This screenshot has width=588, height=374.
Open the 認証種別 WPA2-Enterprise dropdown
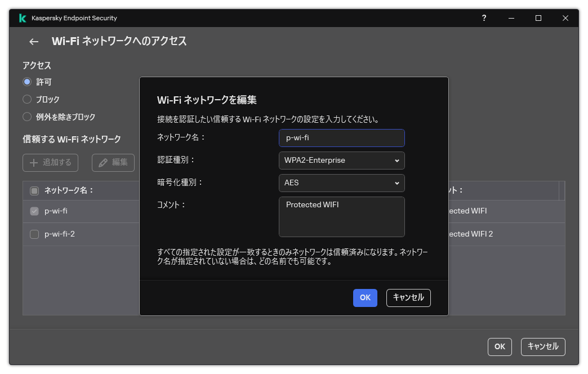(341, 161)
